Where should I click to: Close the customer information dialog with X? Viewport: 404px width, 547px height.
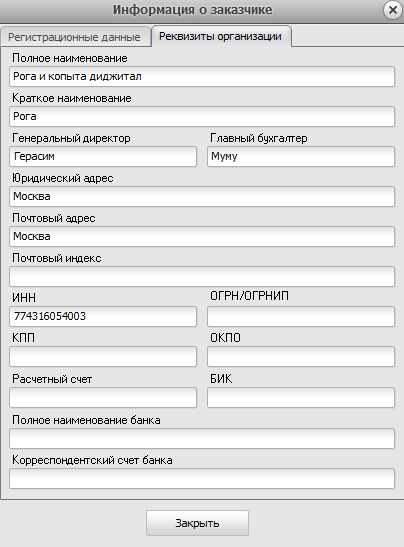click(x=393, y=10)
